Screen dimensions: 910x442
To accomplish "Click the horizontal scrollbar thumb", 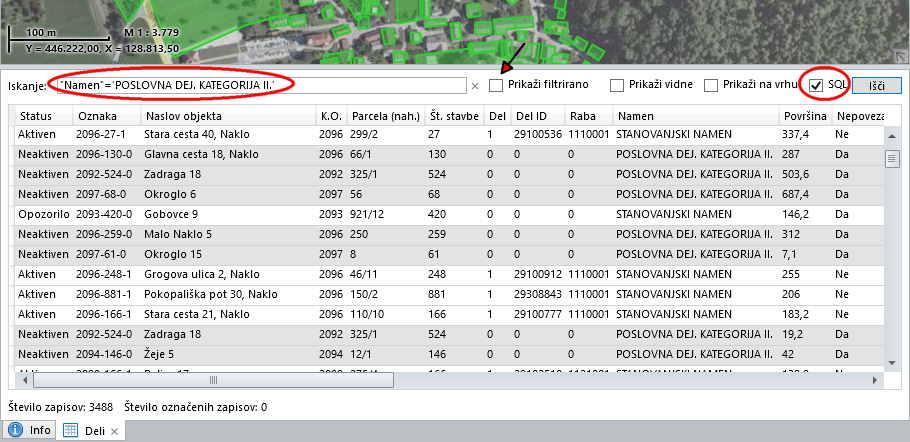I will (212, 380).
